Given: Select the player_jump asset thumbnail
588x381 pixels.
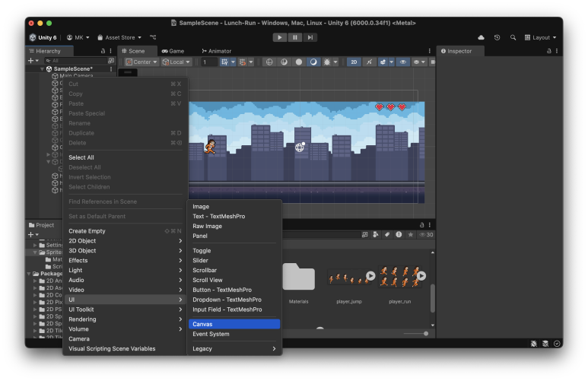Looking at the screenshot, I should [348, 278].
